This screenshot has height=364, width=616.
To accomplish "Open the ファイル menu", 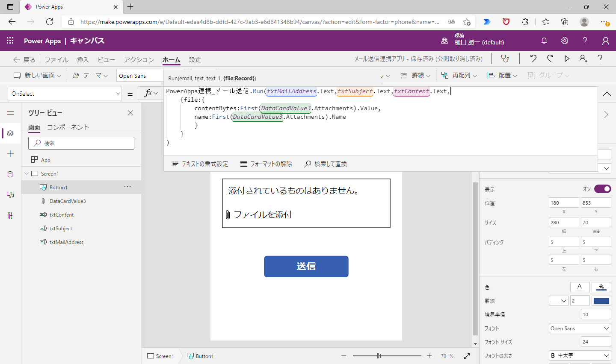I will click(x=56, y=60).
